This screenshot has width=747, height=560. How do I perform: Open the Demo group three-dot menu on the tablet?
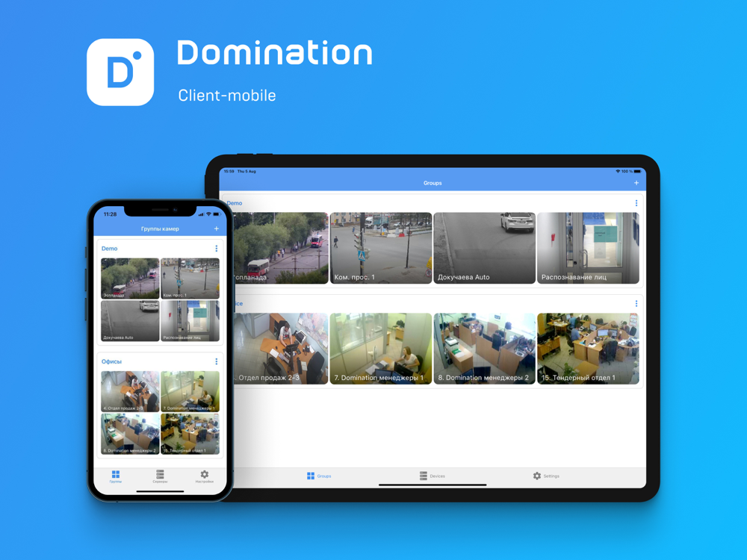point(636,203)
